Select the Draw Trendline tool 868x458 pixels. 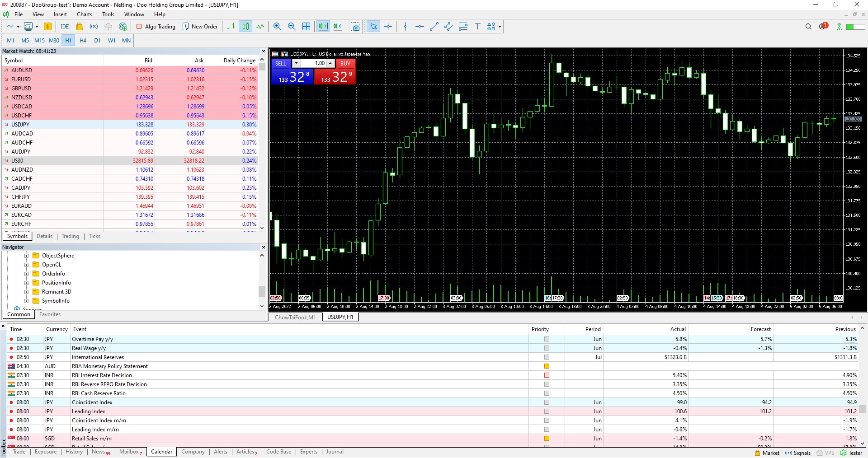434,27
